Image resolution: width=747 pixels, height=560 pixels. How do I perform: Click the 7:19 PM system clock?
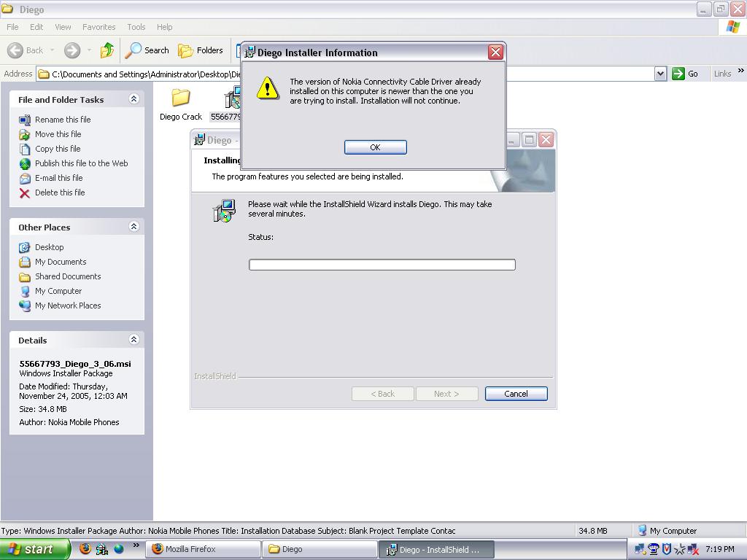pyautogui.click(x=720, y=549)
